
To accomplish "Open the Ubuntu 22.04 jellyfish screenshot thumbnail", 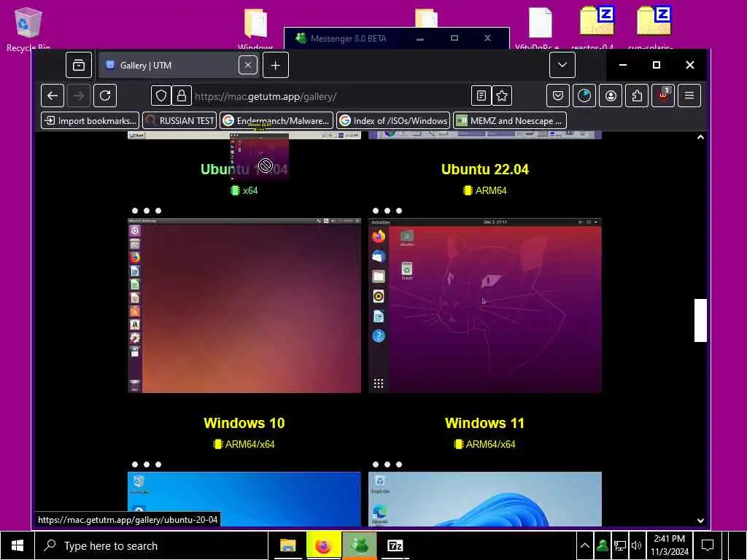I will [485, 306].
